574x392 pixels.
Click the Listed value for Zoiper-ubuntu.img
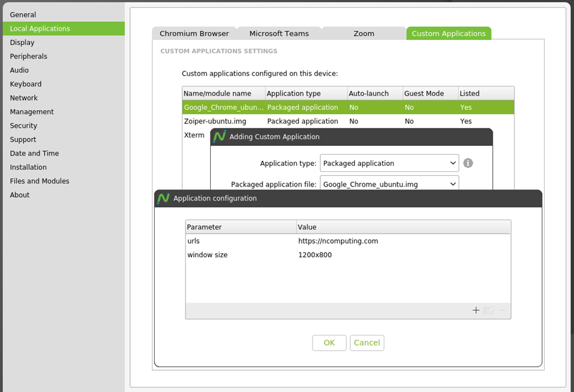466,121
